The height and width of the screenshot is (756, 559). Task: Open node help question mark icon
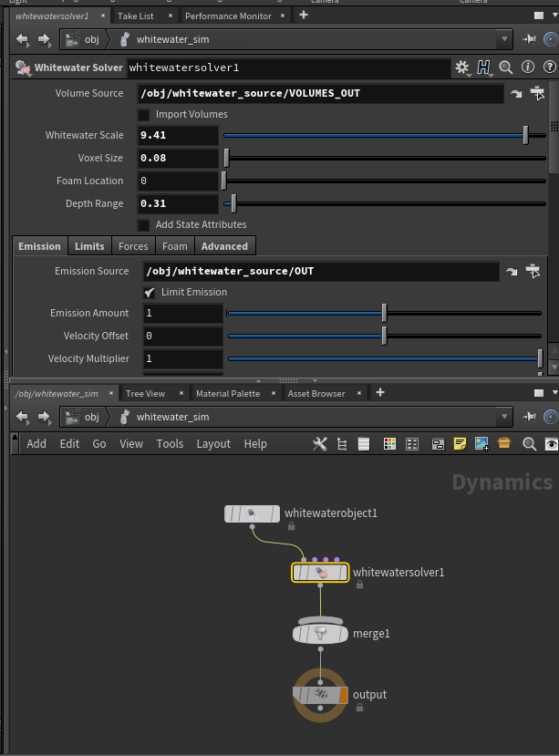(549, 67)
